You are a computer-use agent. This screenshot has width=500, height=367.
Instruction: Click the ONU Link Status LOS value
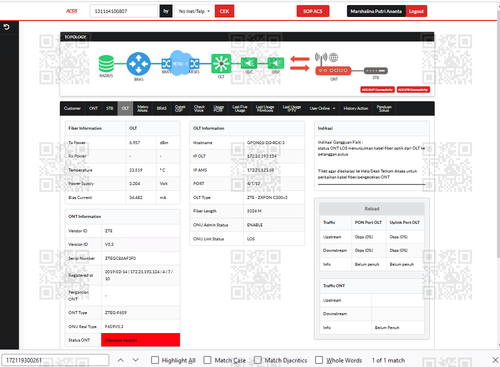(251, 239)
